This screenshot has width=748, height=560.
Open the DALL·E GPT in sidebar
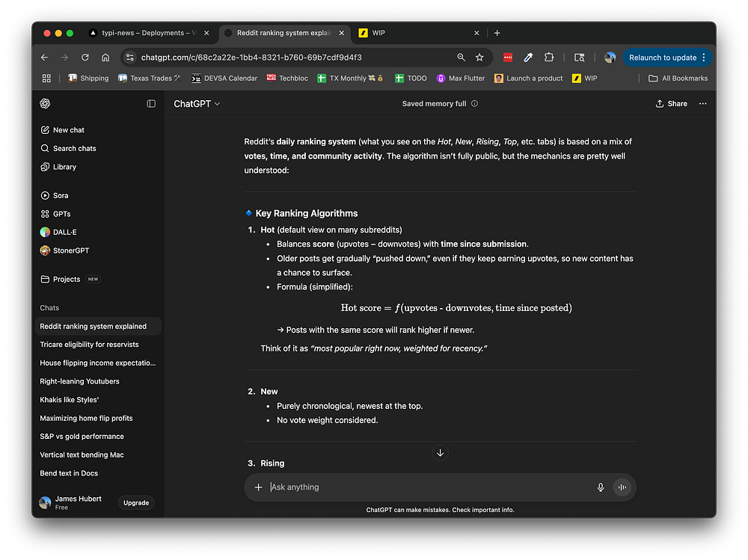tap(64, 232)
